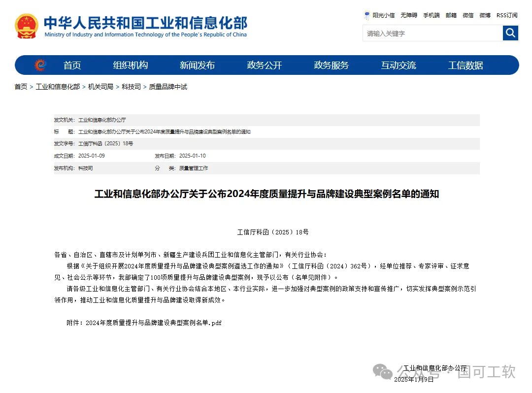
Task: Click the 无障碍 accessibility link
Action: pos(408,15)
